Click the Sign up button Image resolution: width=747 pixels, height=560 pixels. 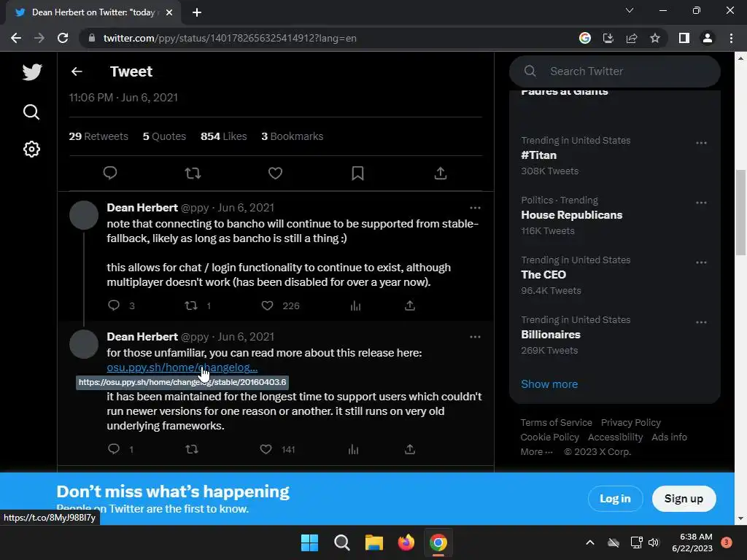tap(684, 498)
